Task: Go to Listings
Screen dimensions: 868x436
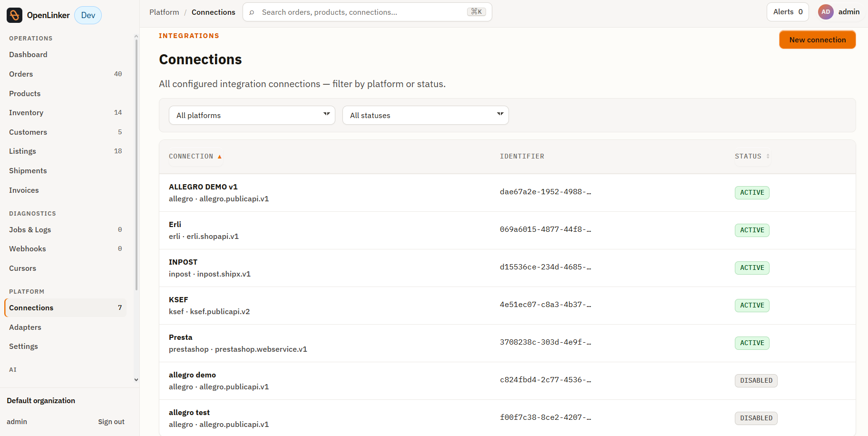Action: click(x=66, y=151)
